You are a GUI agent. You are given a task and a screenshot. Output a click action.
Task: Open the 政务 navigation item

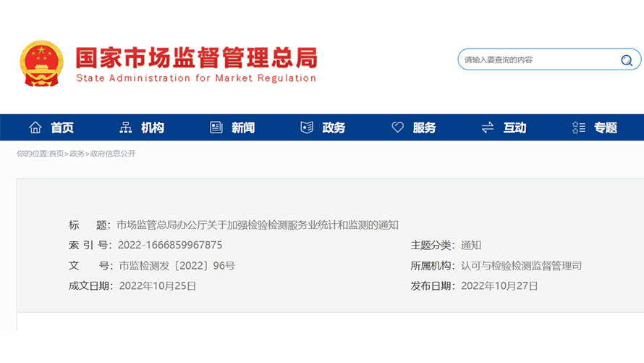tap(334, 128)
